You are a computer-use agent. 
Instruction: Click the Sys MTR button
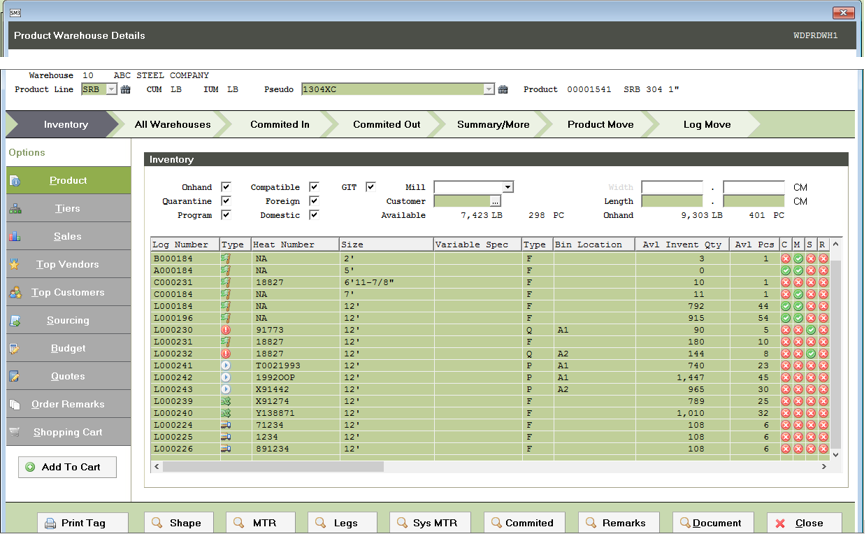click(430, 523)
